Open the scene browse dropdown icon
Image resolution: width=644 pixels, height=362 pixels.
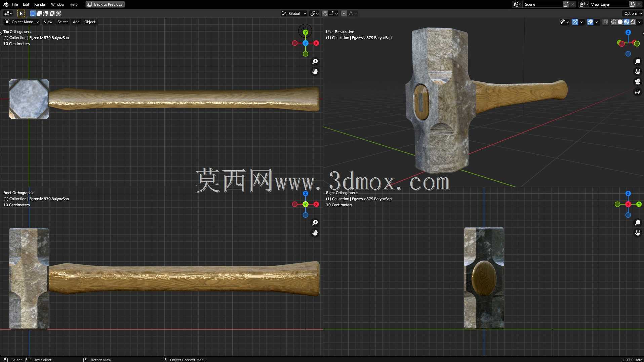517,4
